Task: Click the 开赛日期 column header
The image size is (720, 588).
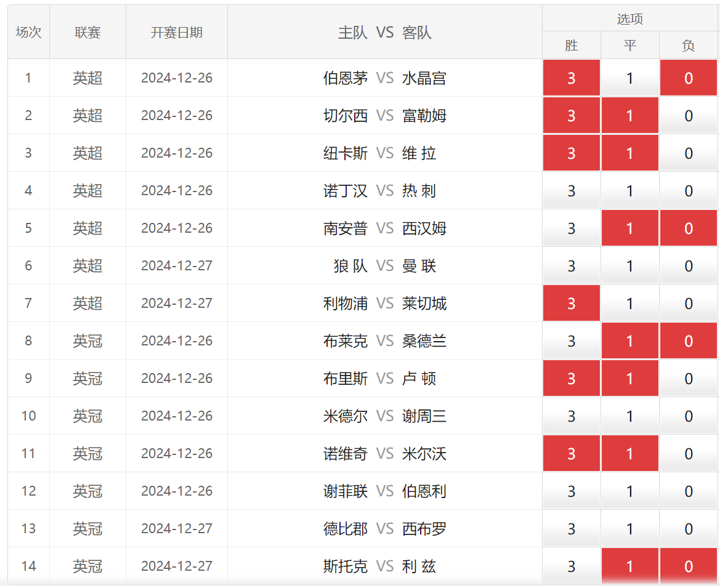Action: coord(177,32)
